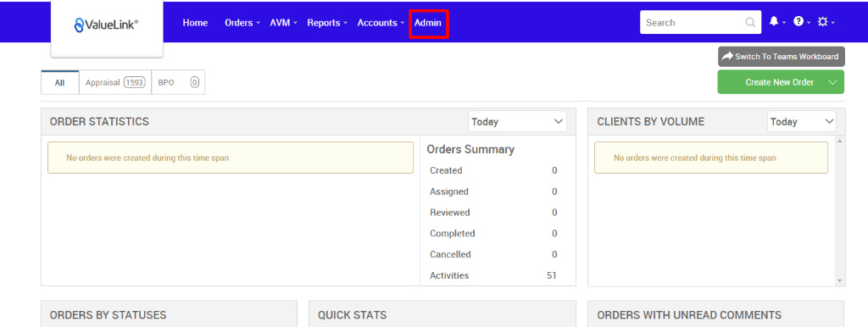
Task: Click the Orders Summary heading
Action: (x=470, y=149)
